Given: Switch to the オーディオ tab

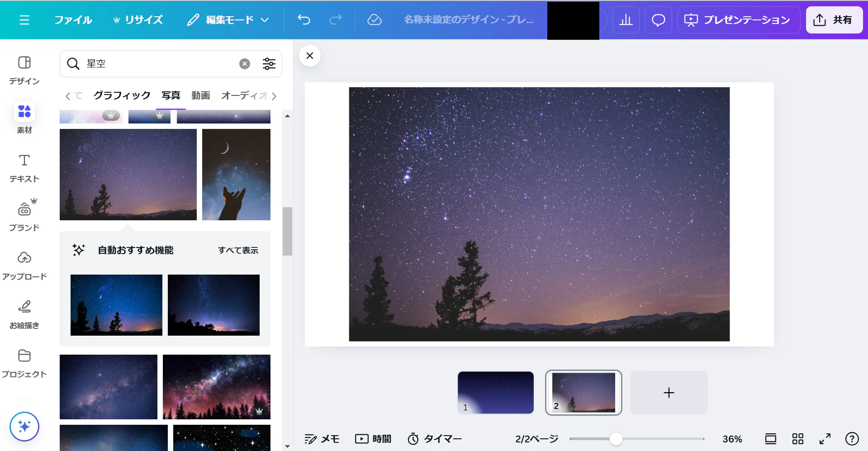Looking at the screenshot, I should click(244, 95).
